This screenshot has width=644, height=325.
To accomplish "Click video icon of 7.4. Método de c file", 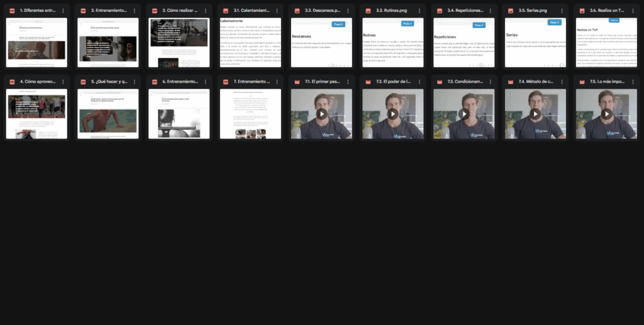I will pyautogui.click(x=510, y=82).
